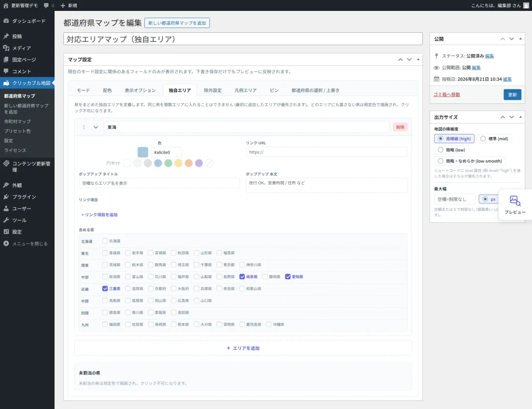Toggle the 出力サイズ panel collapse triangle
Screen dimensions: 532x409
click(x=521, y=117)
